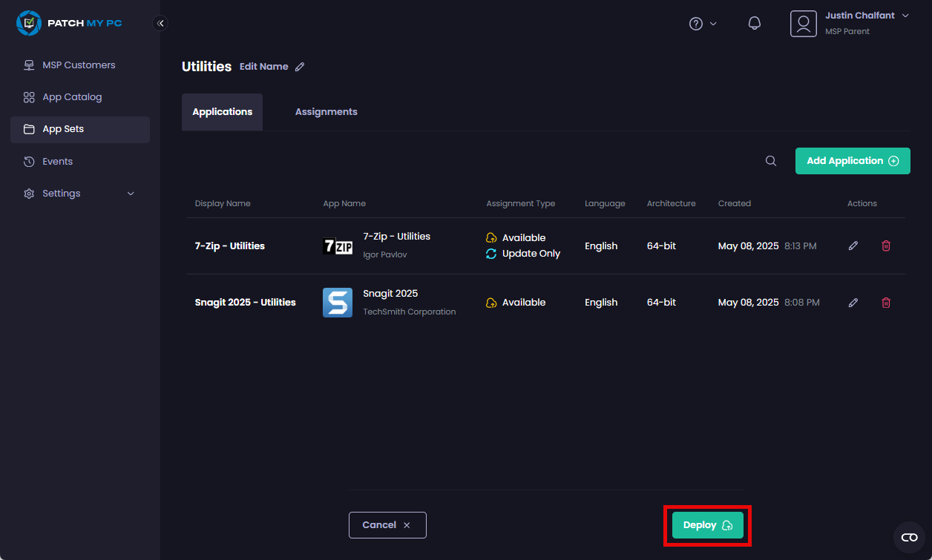This screenshot has width=932, height=560.
Task: Delete the 7-Zip application trash icon
Action: 886,246
